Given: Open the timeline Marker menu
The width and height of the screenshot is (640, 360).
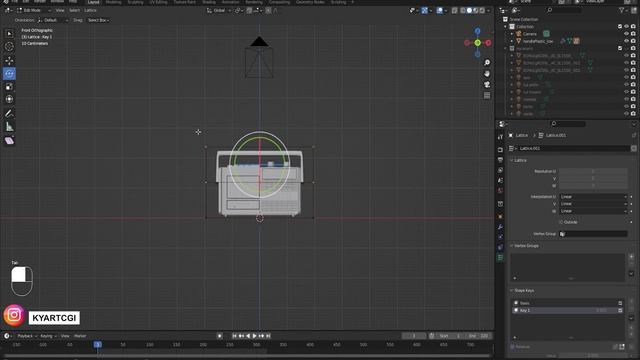Looking at the screenshot, I should pos(80,336).
